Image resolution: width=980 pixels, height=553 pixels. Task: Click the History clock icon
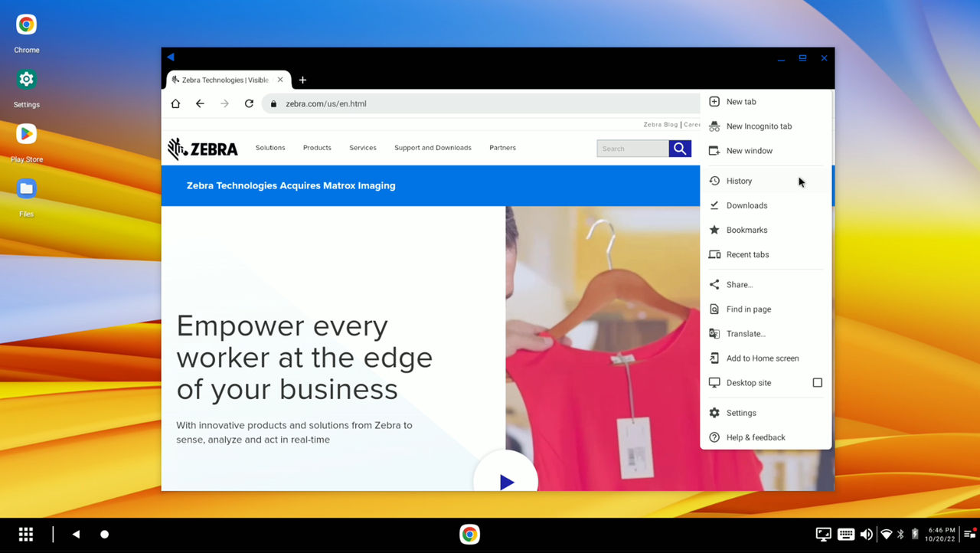click(x=714, y=181)
